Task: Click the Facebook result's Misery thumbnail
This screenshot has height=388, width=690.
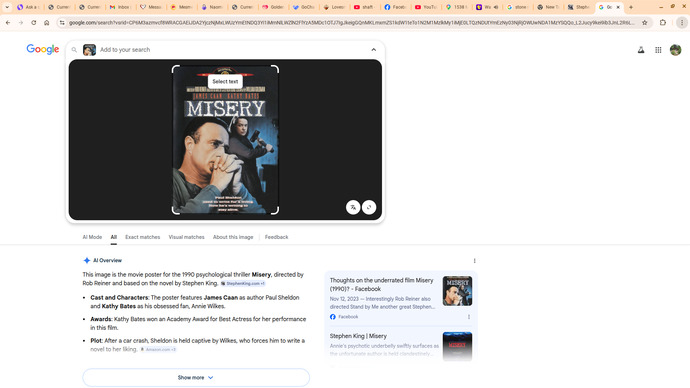Action: (457, 291)
